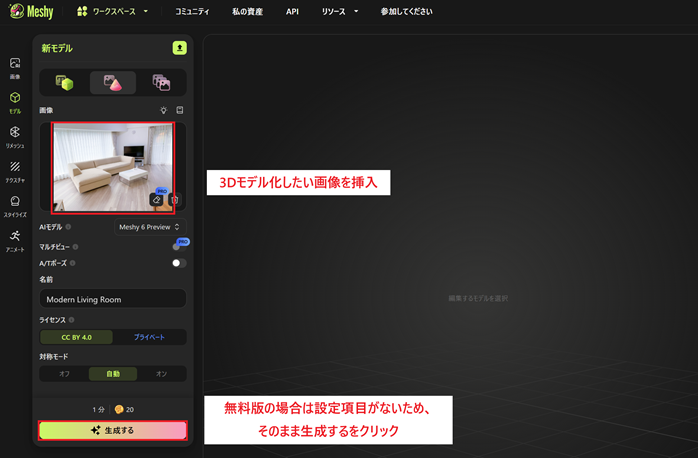The height and width of the screenshot is (458, 698).
Task: Open the アニメート running figure tool
Action: click(x=15, y=241)
